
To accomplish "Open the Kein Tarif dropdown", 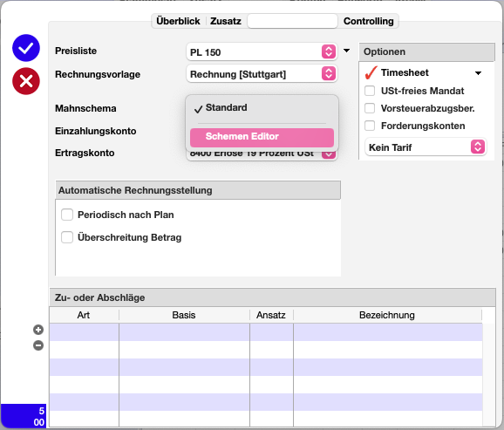I will (x=426, y=147).
